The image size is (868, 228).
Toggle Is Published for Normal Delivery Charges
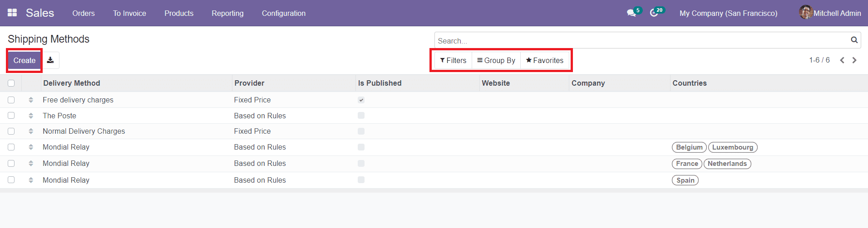(361, 131)
